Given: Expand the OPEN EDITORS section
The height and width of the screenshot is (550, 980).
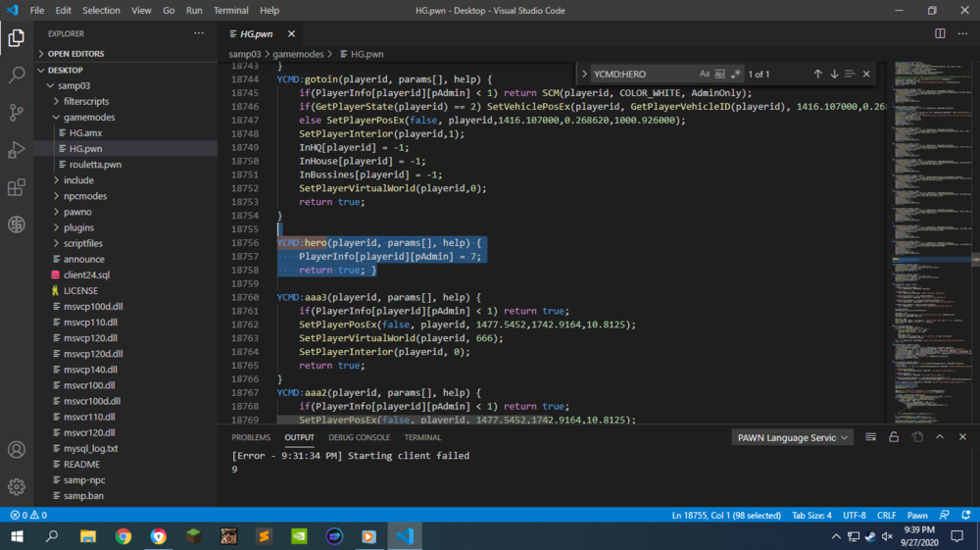Looking at the screenshot, I should pyautogui.click(x=125, y=54).
